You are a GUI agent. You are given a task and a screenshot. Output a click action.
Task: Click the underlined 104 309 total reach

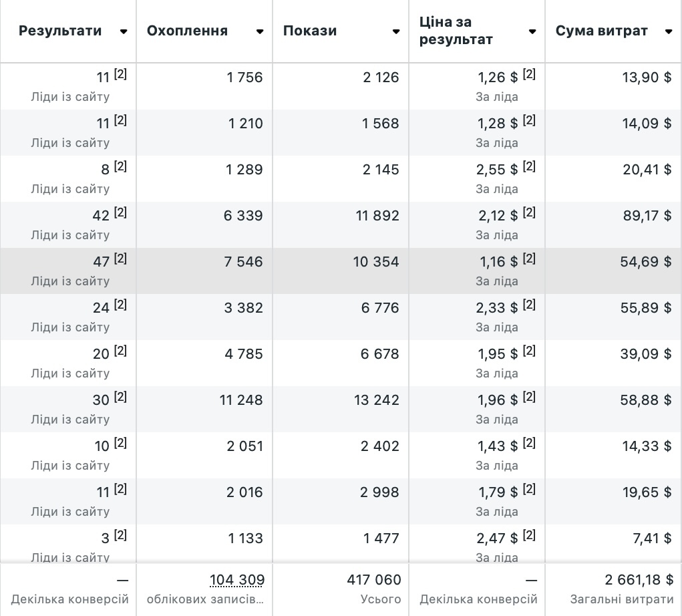[x=237, y=580]
